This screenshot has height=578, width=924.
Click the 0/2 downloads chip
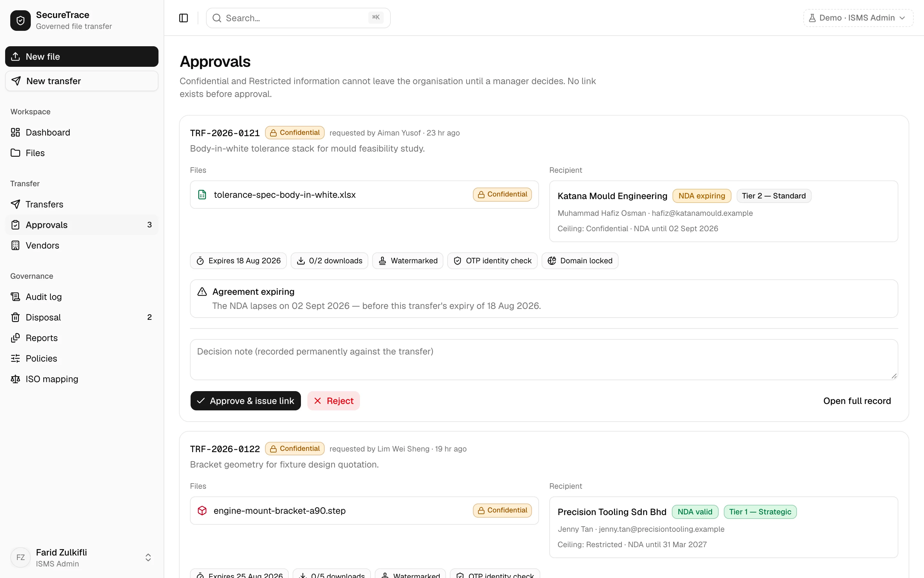329,261
